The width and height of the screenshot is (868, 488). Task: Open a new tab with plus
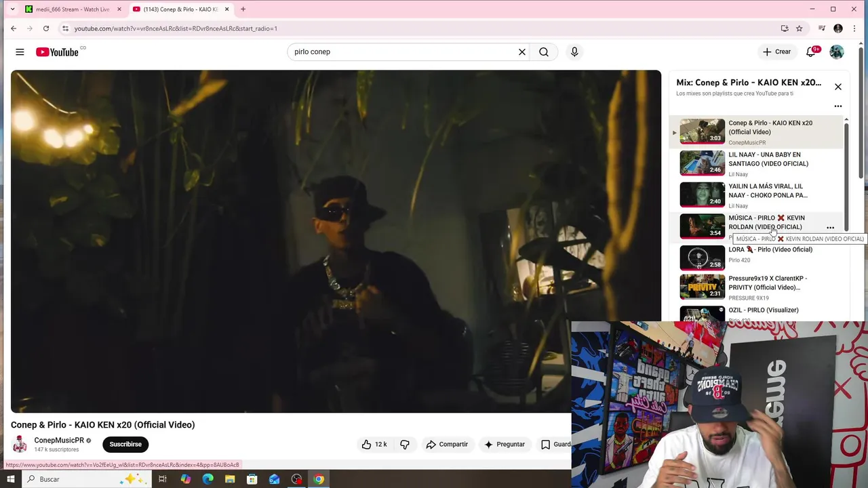[243, 9]
